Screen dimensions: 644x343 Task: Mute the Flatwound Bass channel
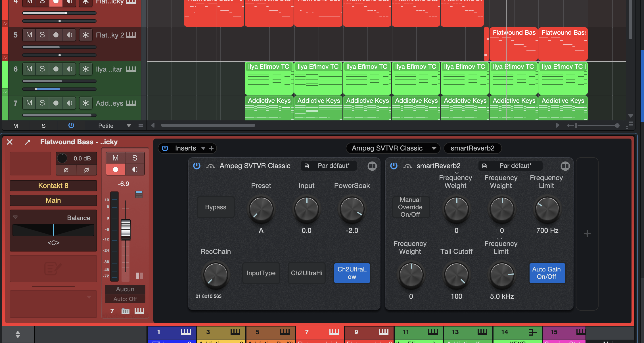pyautogui.click(x=115, y=158)
